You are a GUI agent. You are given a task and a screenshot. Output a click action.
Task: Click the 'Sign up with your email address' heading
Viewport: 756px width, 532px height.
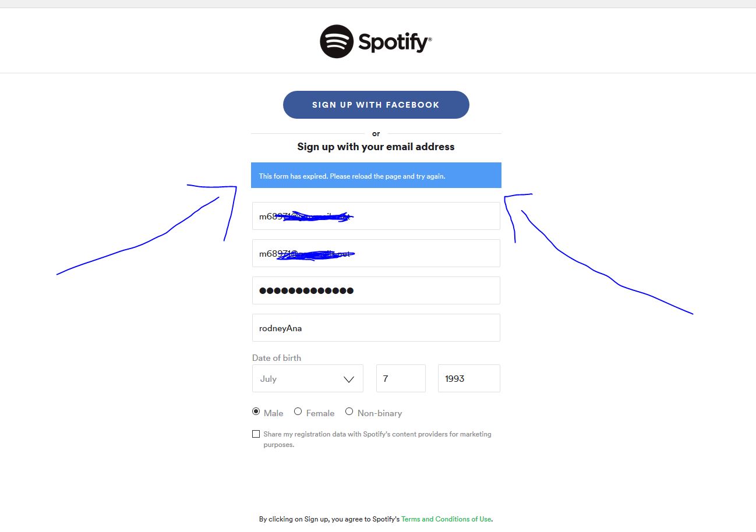coord(376,147)
